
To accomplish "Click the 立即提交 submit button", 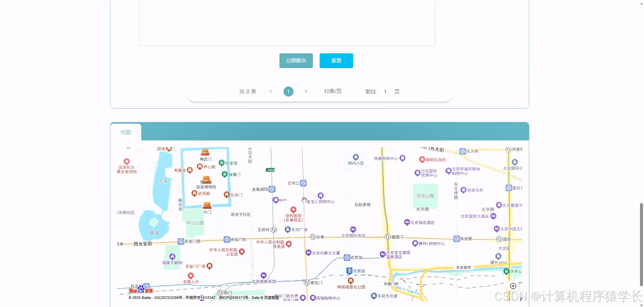I will 296,61.
